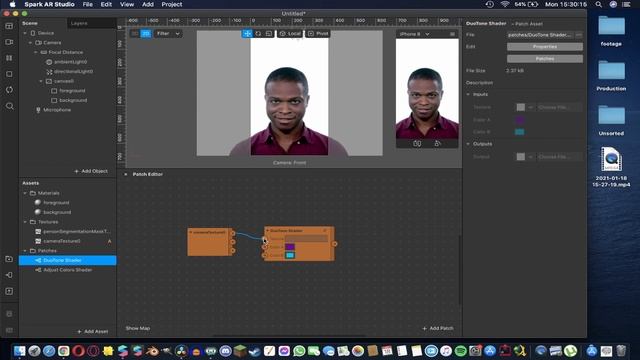Click the DuoTone Shader node output port
640x360 pixels.
pyautogui.click(x=334, y=244)
